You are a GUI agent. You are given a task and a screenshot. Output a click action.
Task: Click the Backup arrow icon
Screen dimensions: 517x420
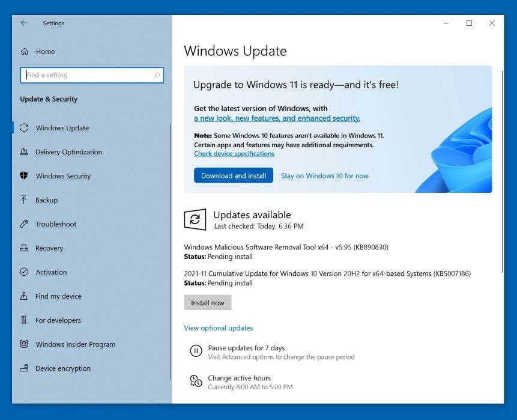tap(24, 199)
